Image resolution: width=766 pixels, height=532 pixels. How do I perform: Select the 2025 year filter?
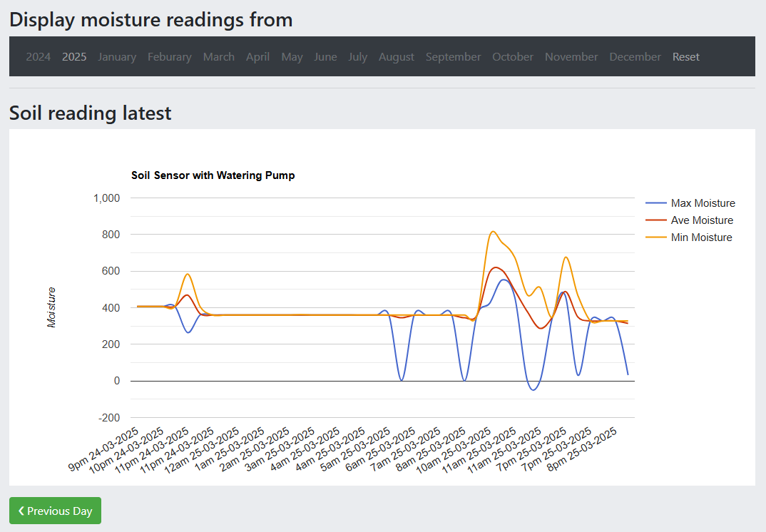pyautogui.click(x=74, y=56)
